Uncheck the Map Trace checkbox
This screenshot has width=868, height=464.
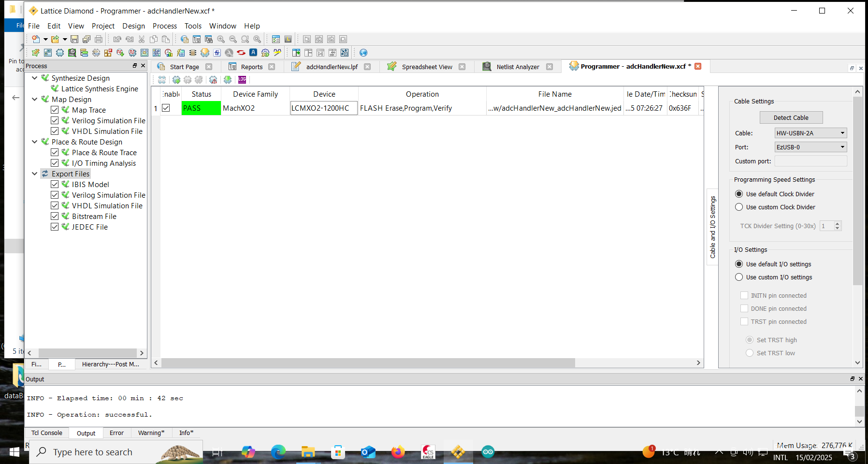tap(55, 110)
